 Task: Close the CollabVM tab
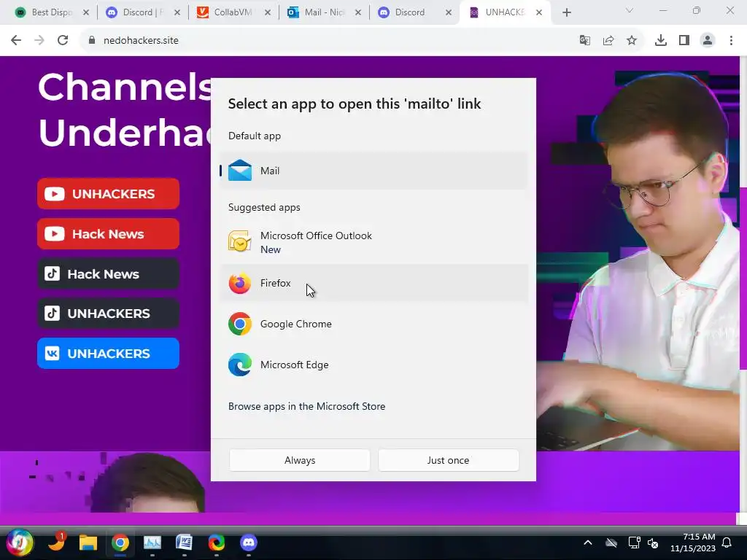point(268,13)
